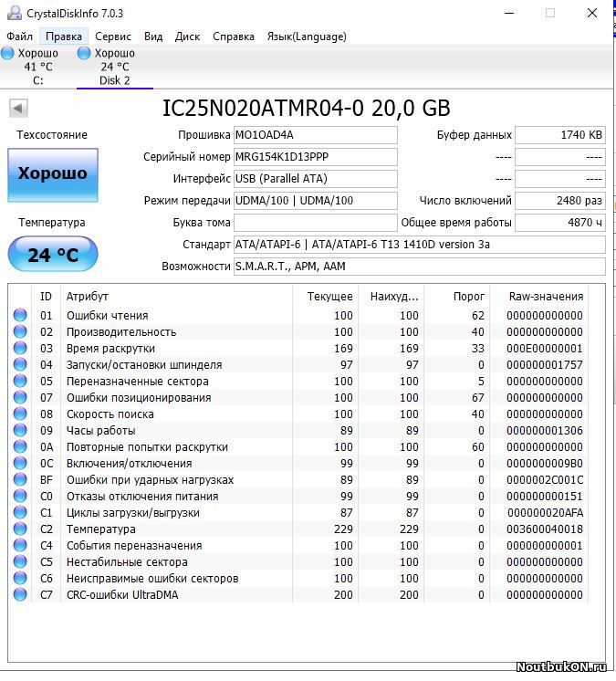The height and width of the screenshot is (681, 616).
Task: Click raw value 0000002C001C
Action: point(545,480)
